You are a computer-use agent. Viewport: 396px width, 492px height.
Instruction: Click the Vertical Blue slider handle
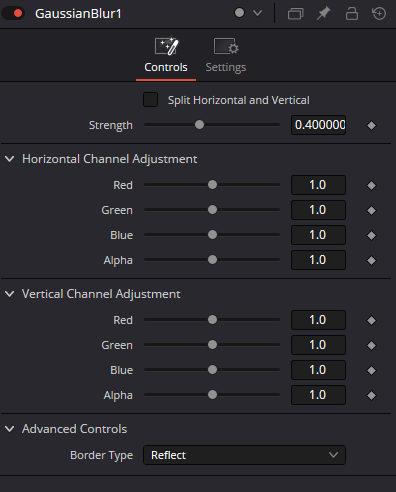212,369
